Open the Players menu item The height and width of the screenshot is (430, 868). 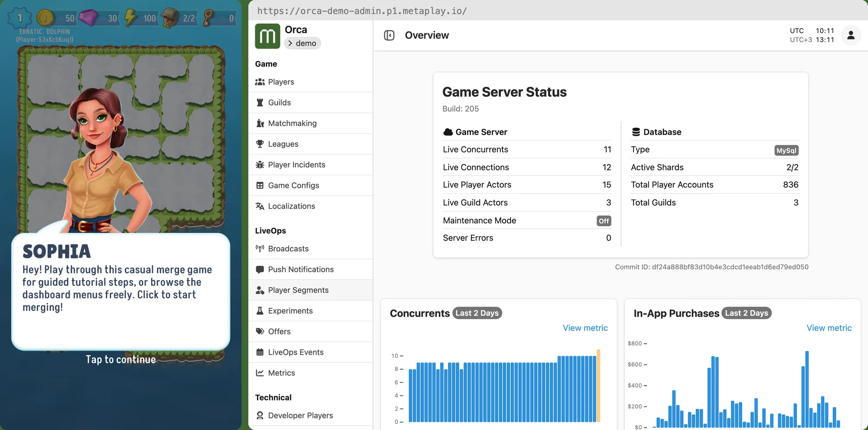click(x=310, y=82)
